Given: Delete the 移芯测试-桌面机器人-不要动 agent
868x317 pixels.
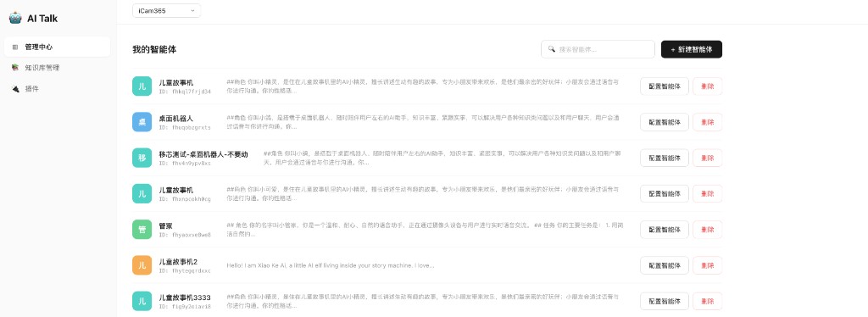Looking at the screenshot, I should pos(708,158).
